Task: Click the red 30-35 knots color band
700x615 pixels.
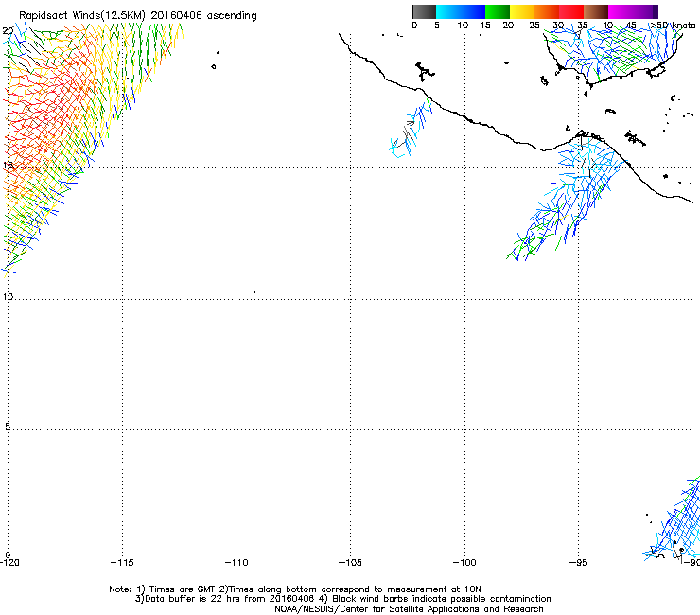Action: 571,11
